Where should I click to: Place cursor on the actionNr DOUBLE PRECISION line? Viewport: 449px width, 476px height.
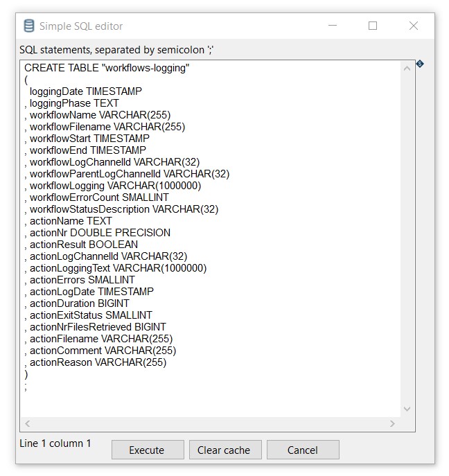[x=100, y=233]
